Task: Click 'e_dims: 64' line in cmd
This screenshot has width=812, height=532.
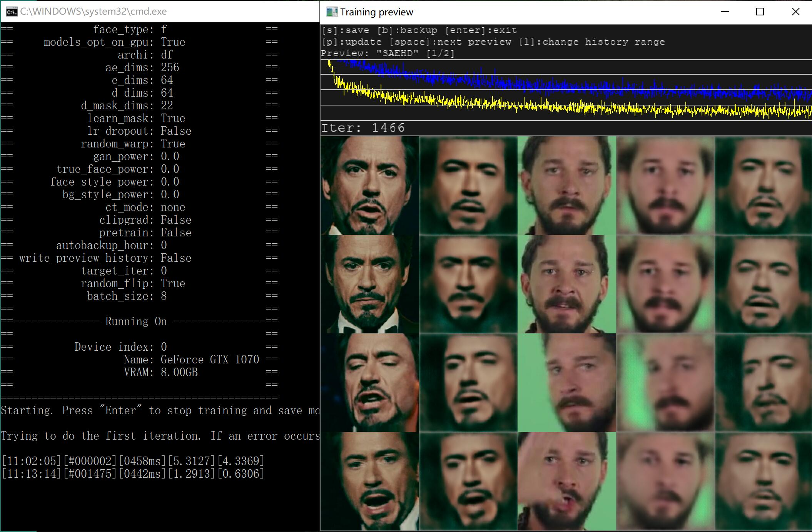Action: pos(142,80)
